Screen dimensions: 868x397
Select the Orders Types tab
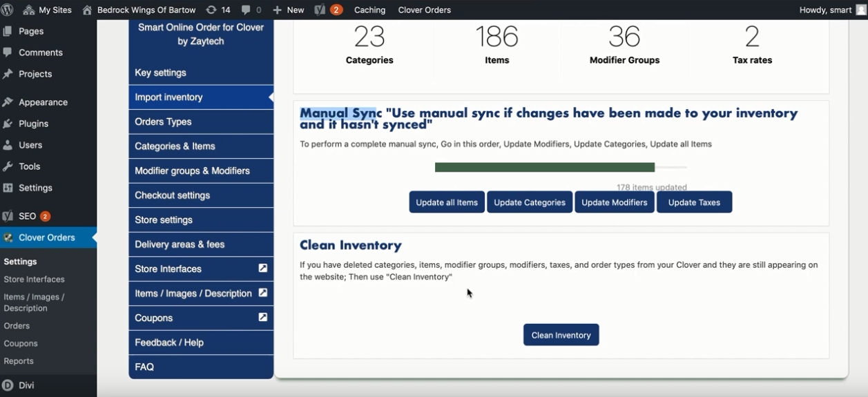[x=201, y=122]
